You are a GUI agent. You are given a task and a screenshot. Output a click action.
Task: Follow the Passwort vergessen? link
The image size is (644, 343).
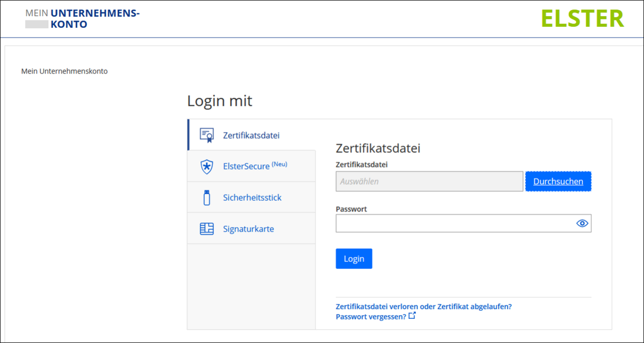click(x=370, y=317)
